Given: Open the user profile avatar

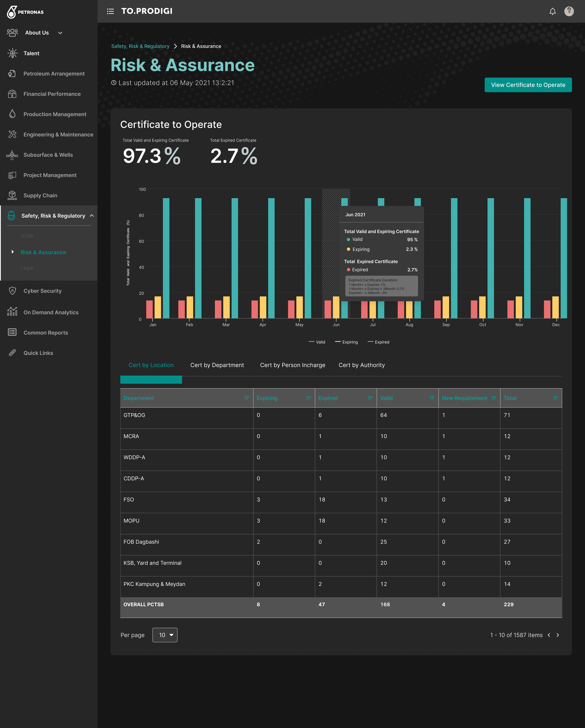Looking at the screenshot, I should click(569, 12).
